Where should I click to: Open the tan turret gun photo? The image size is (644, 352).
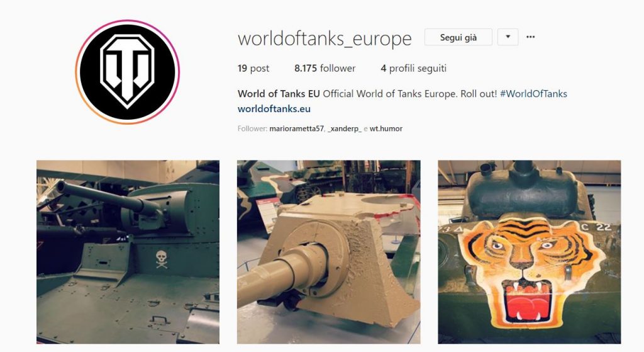pos(328,252)
